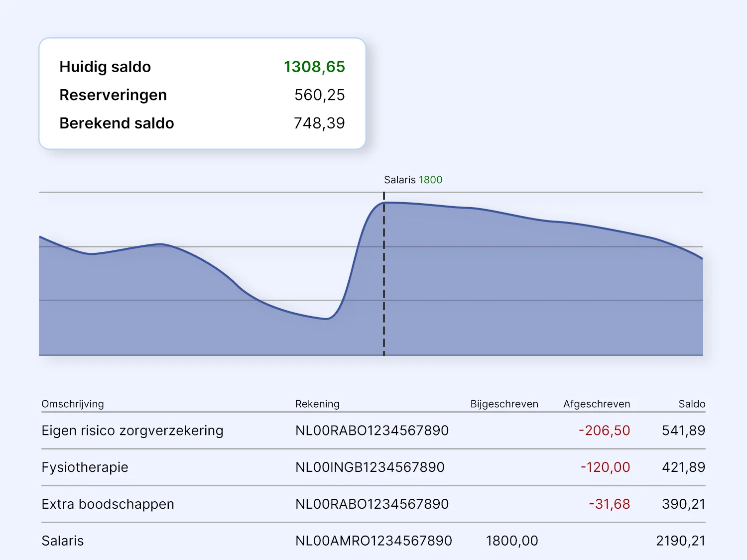
Task: Select the Extra boodschappen transaction
Action: [x=108, y=504]
